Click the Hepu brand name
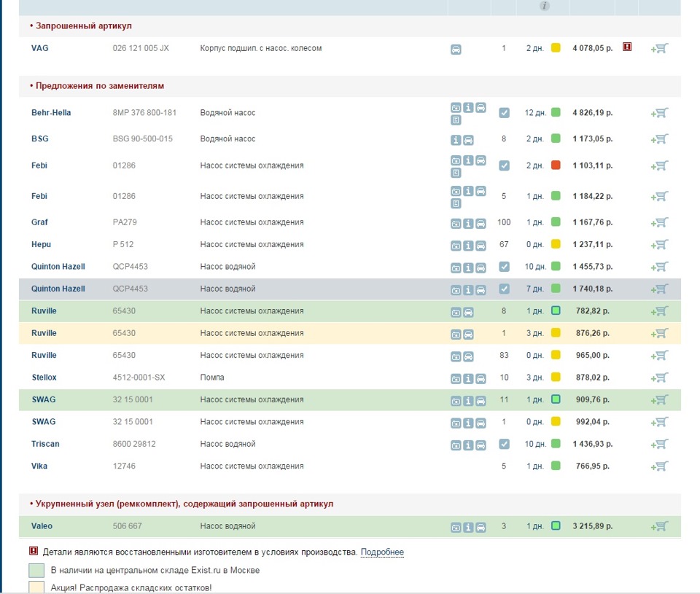The width and height of the screenshot is (700, 594). pos(42,244)
